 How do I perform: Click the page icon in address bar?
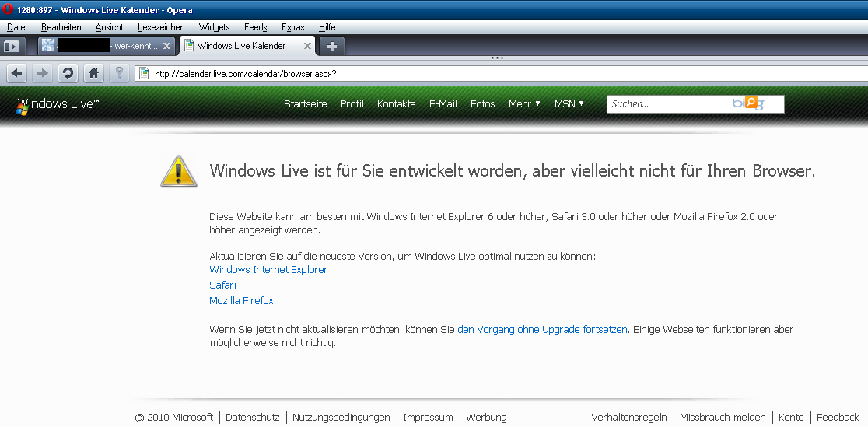point(144,73)
